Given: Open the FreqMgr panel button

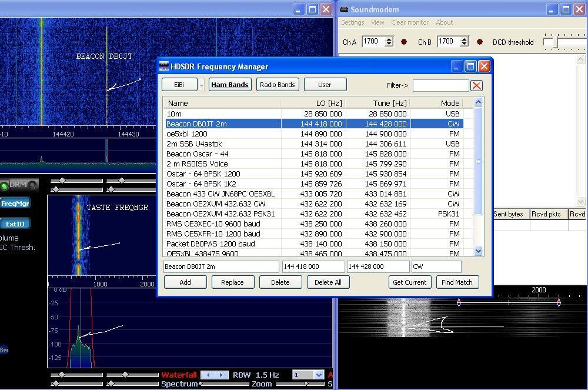Looking at the screenshot, I should (x=15, y=204).
